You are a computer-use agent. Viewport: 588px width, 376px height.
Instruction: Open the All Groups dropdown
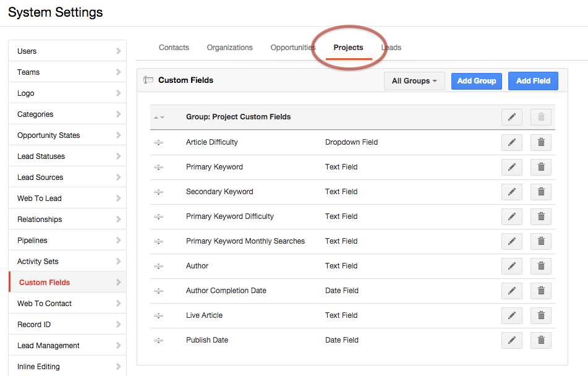click(x=414, y=81)
